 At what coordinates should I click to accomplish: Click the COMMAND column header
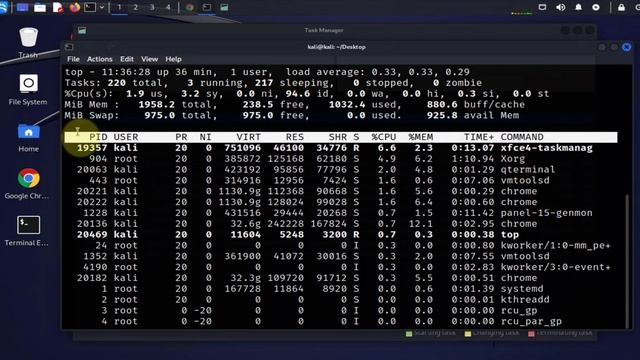522,137
